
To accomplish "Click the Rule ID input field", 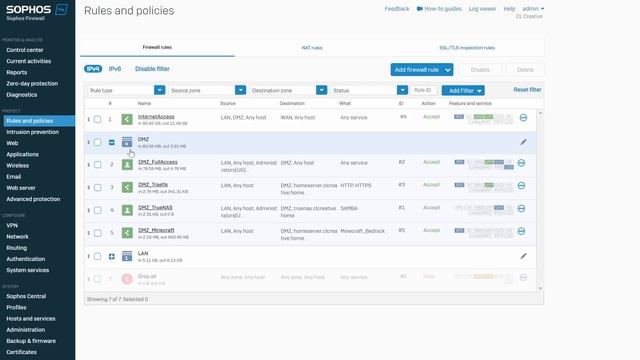I will 423,90.
